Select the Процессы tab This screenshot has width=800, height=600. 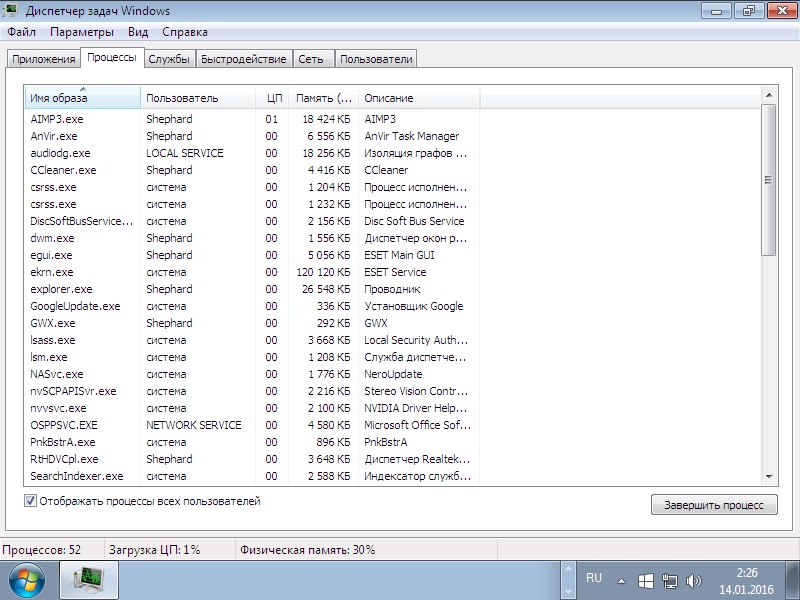[112, 58]
